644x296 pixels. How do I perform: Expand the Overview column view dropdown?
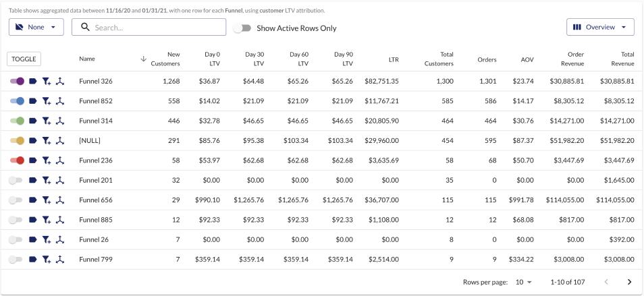pyautogui.click(x=600, y=27)
